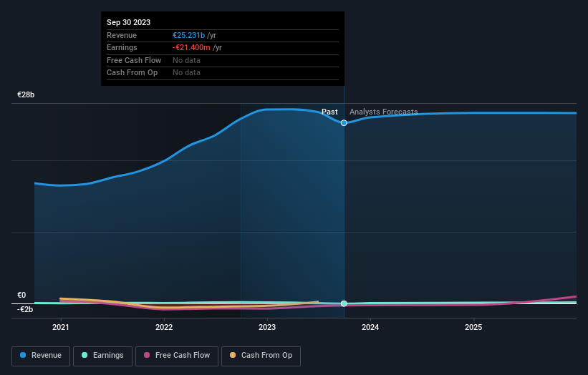This screenshot has height=375, width=588.
Task: Click the Free Cash Flow label in tooltip
Action: point(134,60)
